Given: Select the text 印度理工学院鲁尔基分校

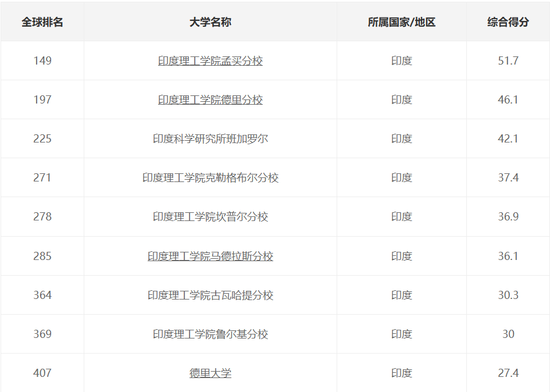Looking at the screenshot, I should coord(210,334).
